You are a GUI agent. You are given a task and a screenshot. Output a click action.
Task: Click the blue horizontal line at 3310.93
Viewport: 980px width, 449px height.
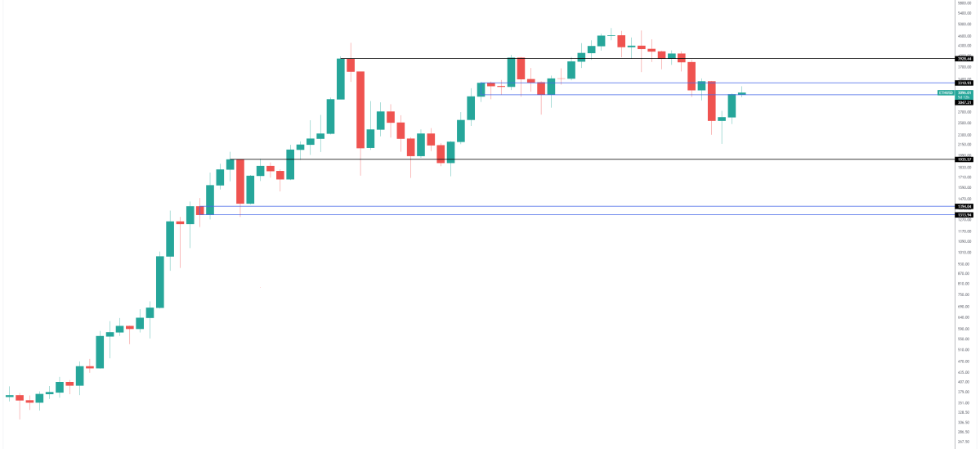817,83
